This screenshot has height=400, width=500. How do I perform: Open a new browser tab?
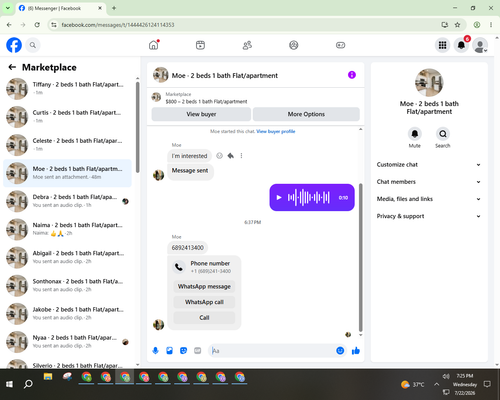[114, 8]
